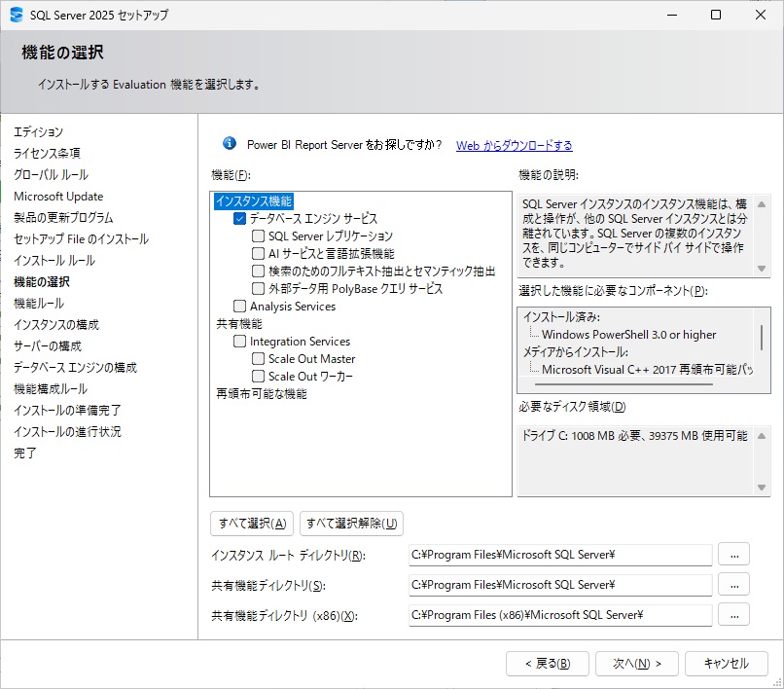784x689 pixels.
Task: Click the すべて選択 button
Action: [x=251, y=523]
